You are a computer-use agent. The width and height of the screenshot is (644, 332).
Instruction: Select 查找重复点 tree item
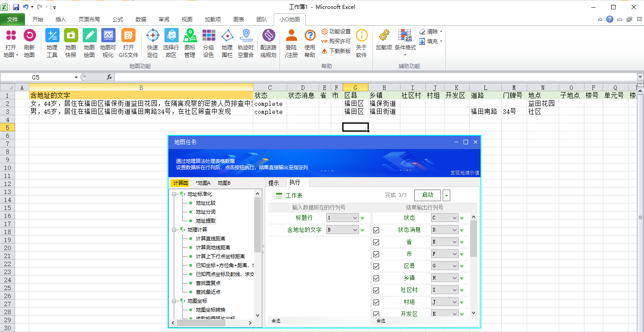208,283
